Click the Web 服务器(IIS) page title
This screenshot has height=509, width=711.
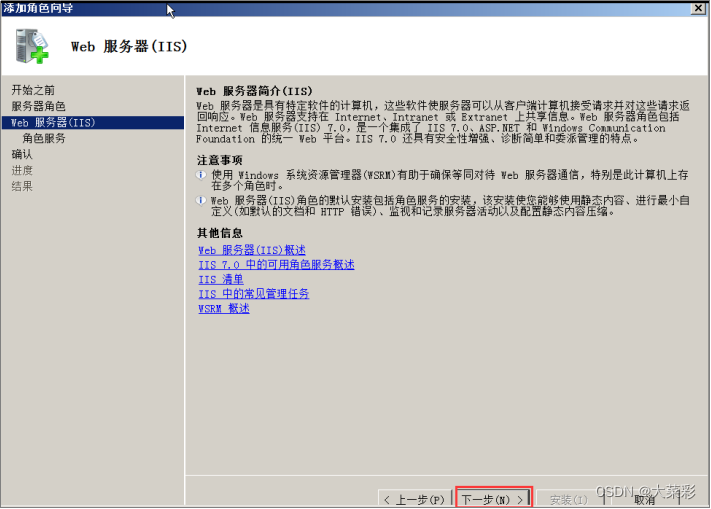click(x=129, y=46)
